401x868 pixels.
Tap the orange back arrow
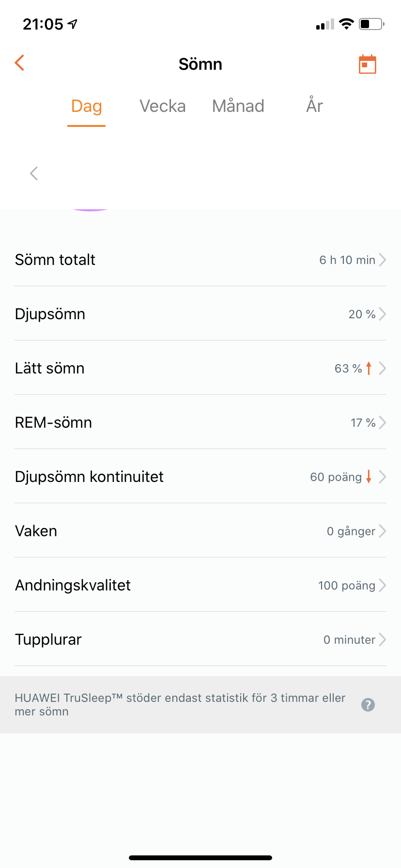(x=19, y=63)
